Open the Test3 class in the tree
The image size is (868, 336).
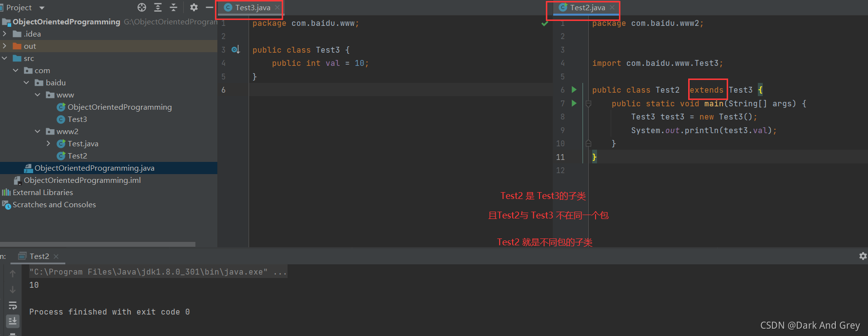click(x=77, y=119)
